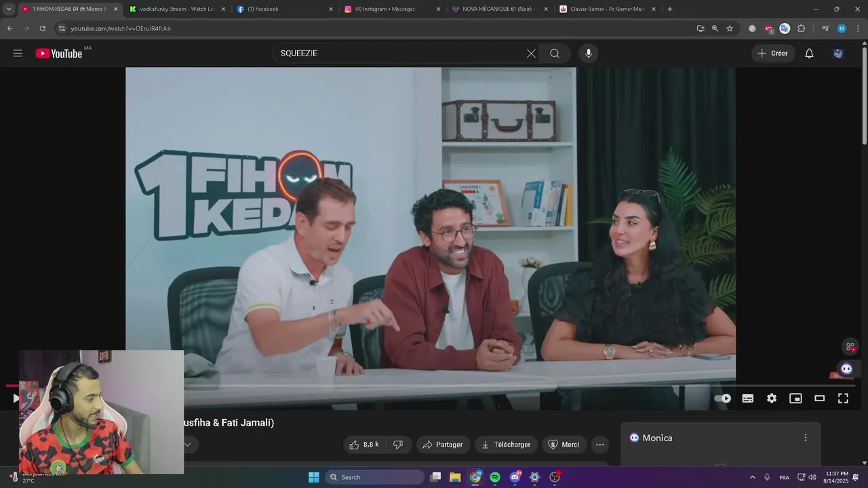Screen dimensions: 868x488
Task: Open the YouTube notifications bell
Action: click(809, 54)
